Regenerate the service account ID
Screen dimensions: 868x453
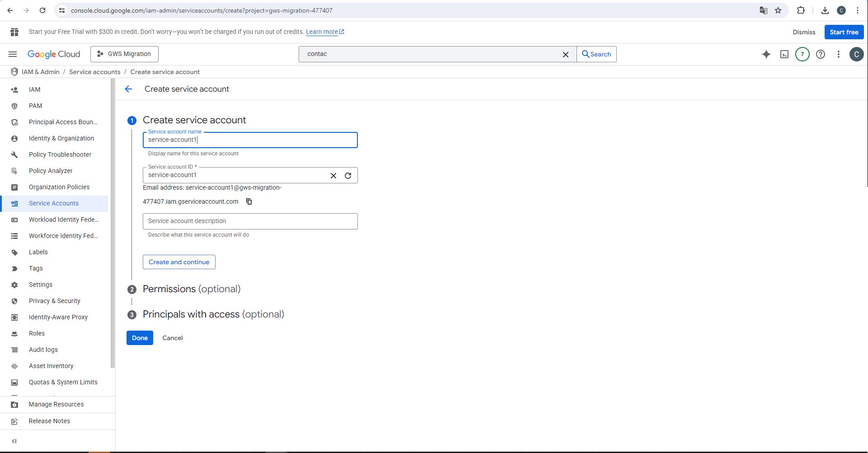[x=348, y=176]
